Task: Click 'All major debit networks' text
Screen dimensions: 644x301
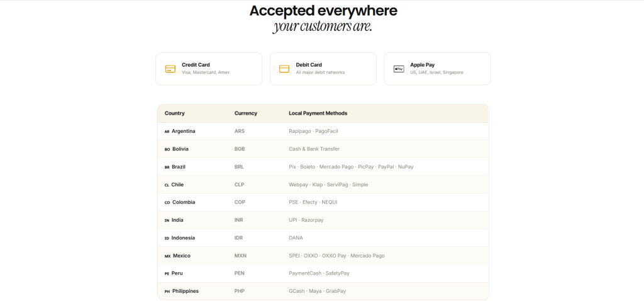Action: pos(320,72)
